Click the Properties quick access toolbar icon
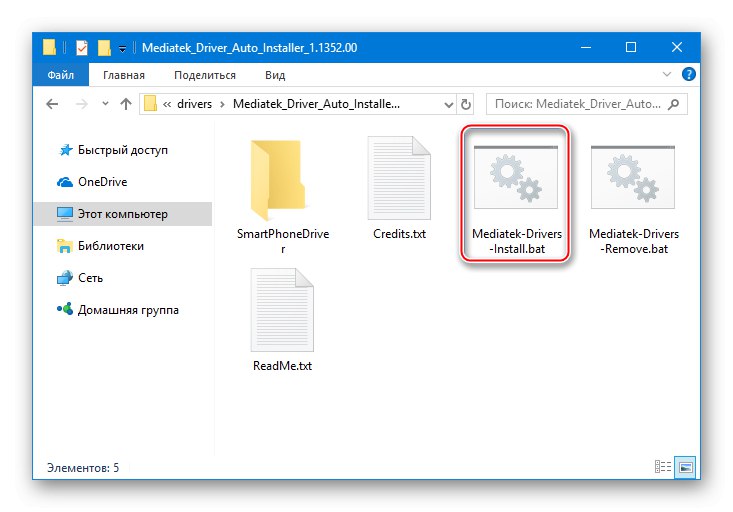Image resolution: width=733 pixels, height=512 pixels. (82, 47)
